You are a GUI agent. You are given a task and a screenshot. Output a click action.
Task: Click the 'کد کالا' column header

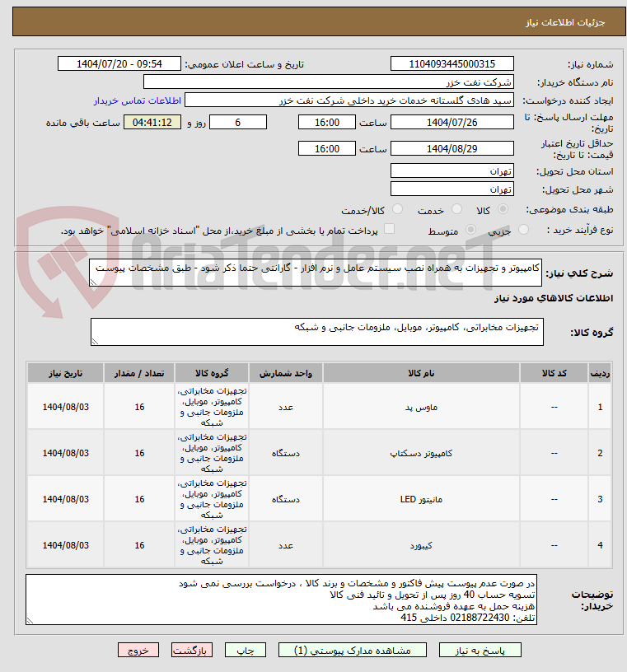554,373
